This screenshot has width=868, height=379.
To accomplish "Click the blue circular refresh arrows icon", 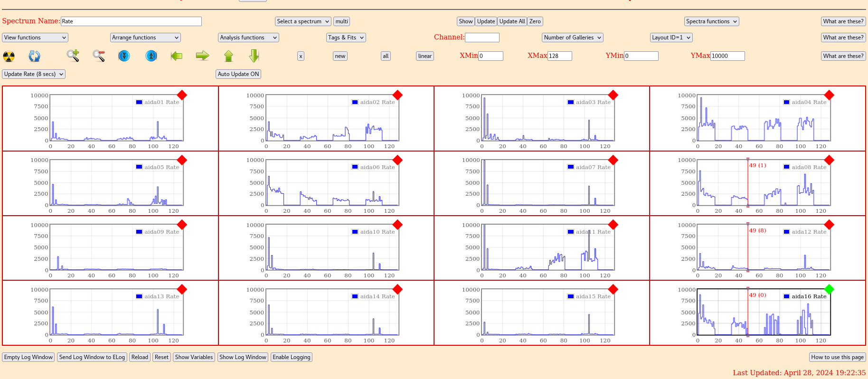I will click(34, 56).
